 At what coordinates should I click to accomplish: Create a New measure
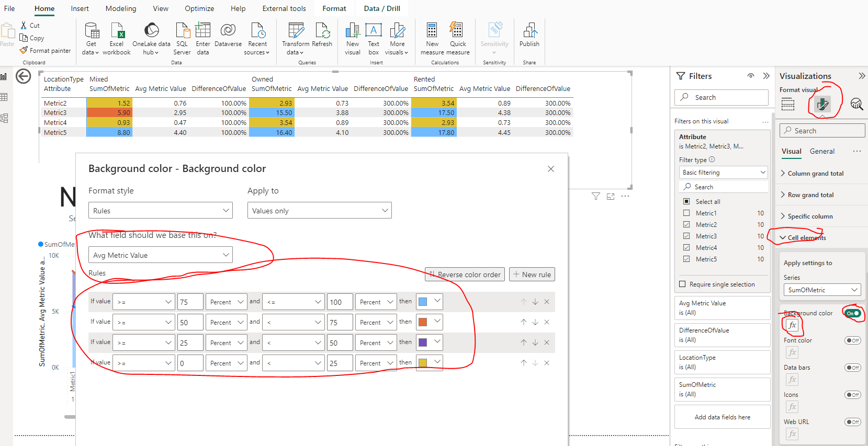pyautogui.click(x=432, y=39)
